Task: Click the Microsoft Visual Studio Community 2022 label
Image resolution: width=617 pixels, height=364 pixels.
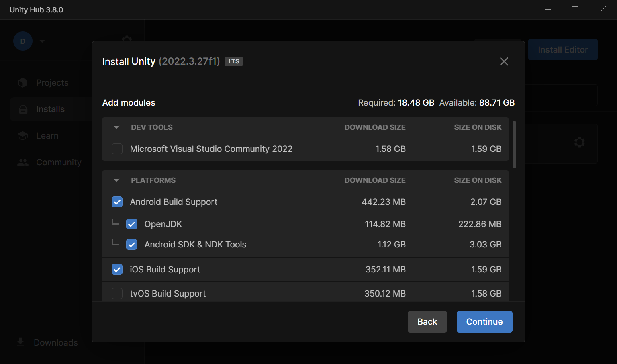Action: (x=211, y=149)
